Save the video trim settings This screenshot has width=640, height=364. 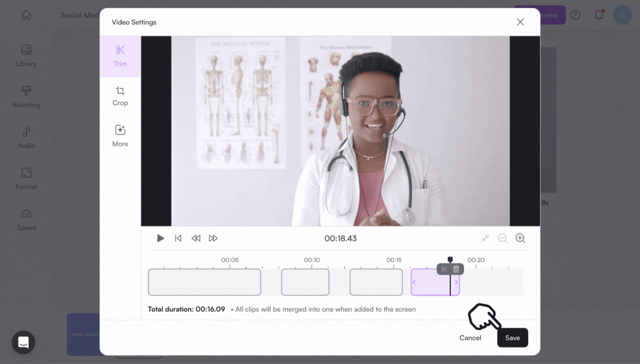tap(512, 338)
